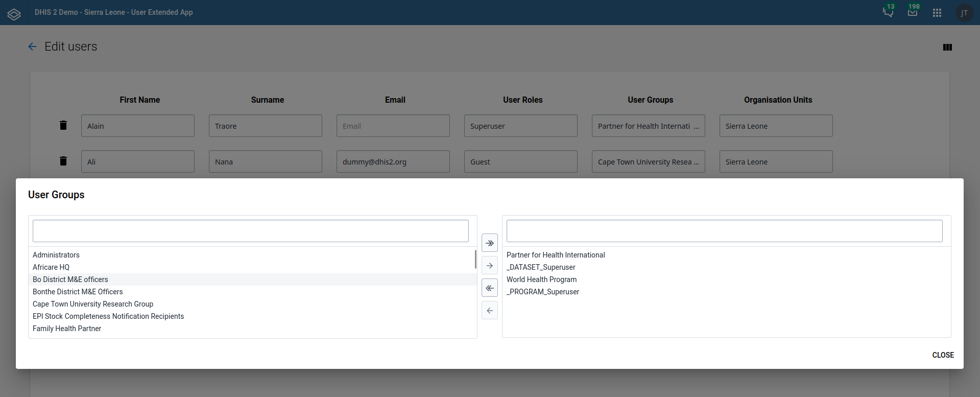Open Ali's Sierra Leone organisation units field

tap(776, 161)
